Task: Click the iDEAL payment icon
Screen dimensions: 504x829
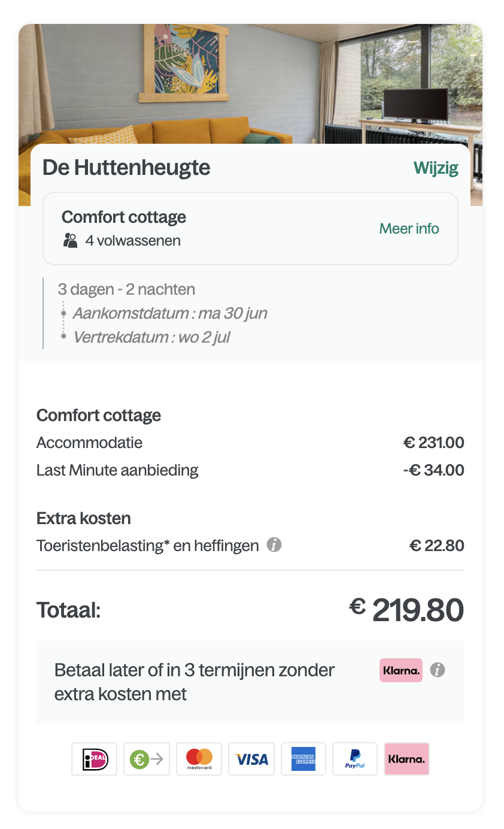Action: [x=94, y=759]
